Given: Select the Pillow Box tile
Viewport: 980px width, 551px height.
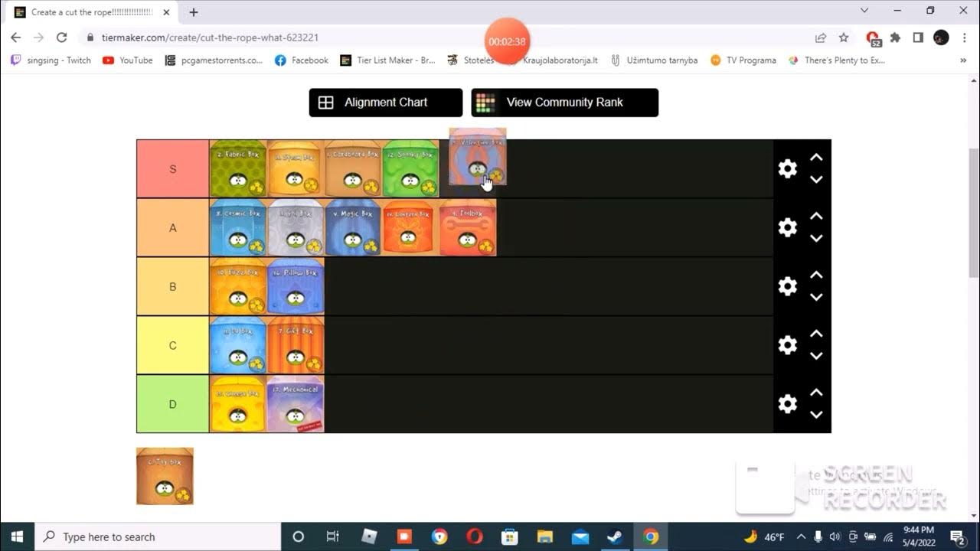Looking at the screenshot, I should point(296,286).
